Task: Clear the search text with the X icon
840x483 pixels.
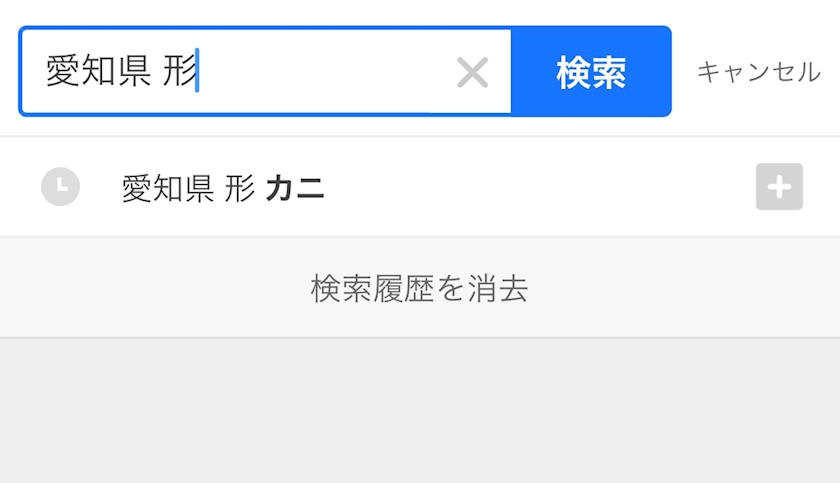Action: pos(472,72)
